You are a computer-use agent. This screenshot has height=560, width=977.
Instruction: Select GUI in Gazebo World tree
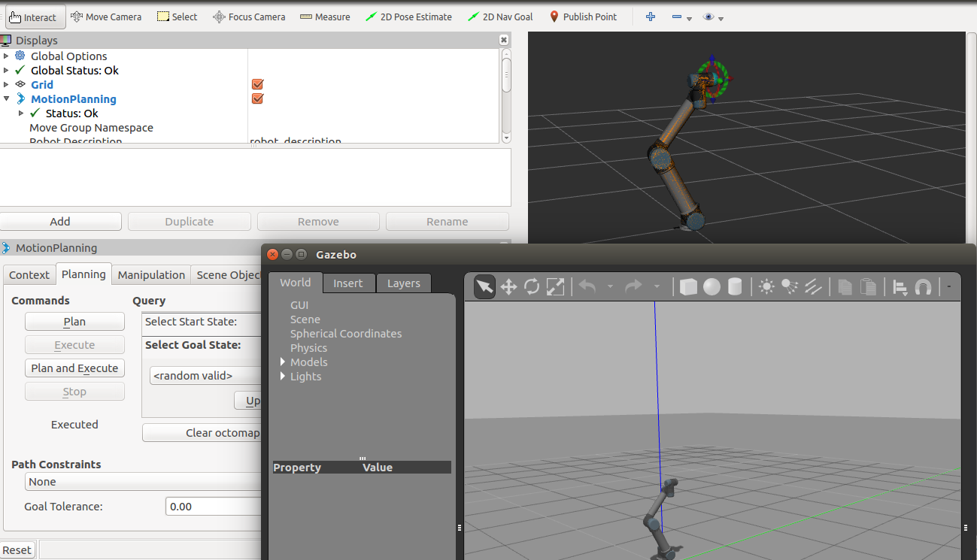[299, 305]
